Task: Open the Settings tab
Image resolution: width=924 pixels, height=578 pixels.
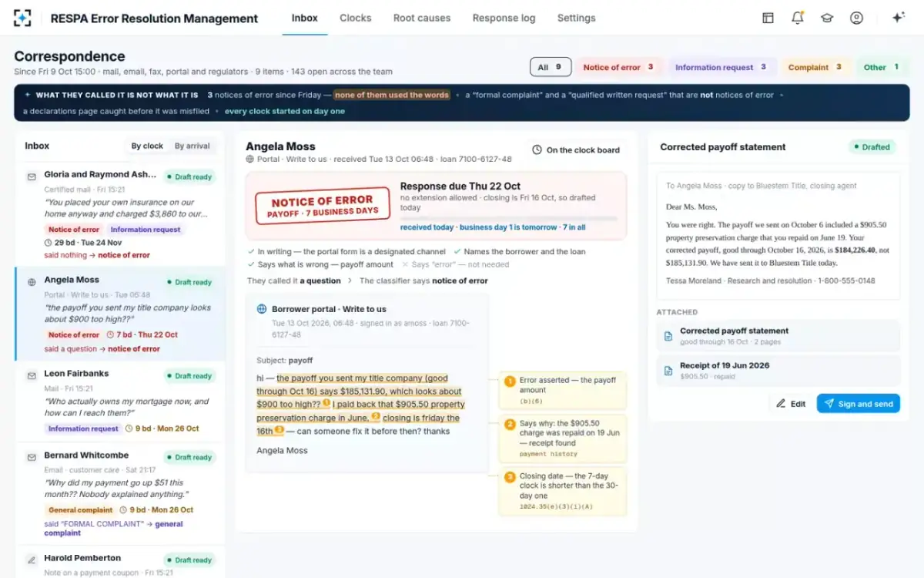Action: point(577,18)
